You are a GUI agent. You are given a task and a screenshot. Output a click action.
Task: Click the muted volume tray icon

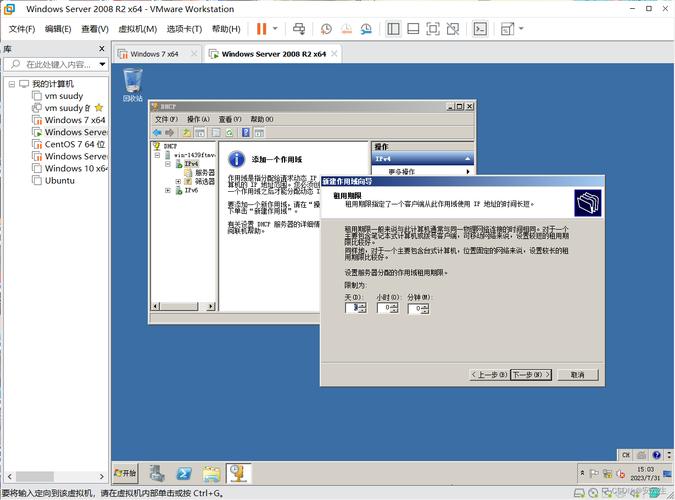[x=620, y=473]
